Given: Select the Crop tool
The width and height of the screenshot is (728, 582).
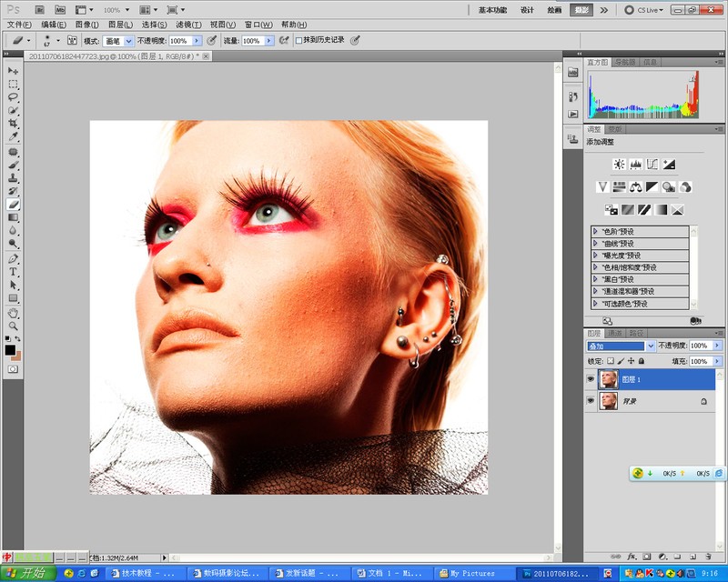Looking at the screenshot, I should [x=14, y=123].
